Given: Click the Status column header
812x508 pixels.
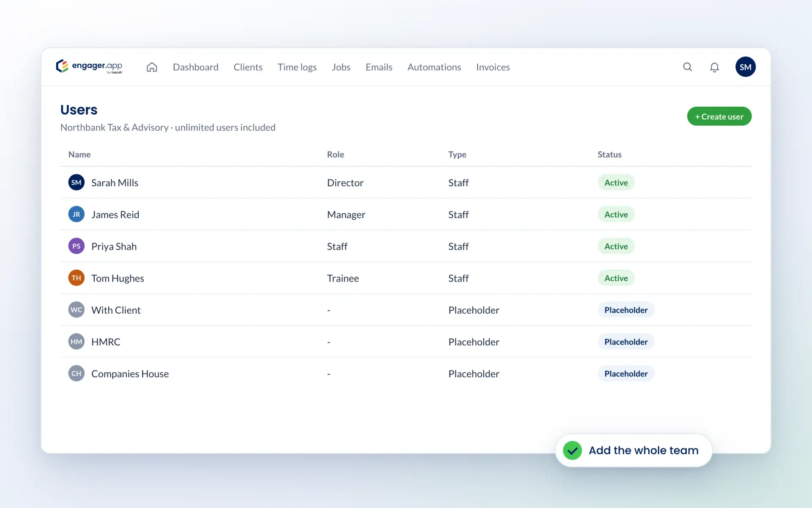Looking at the screenshot, I should click(x=609, y=155).
